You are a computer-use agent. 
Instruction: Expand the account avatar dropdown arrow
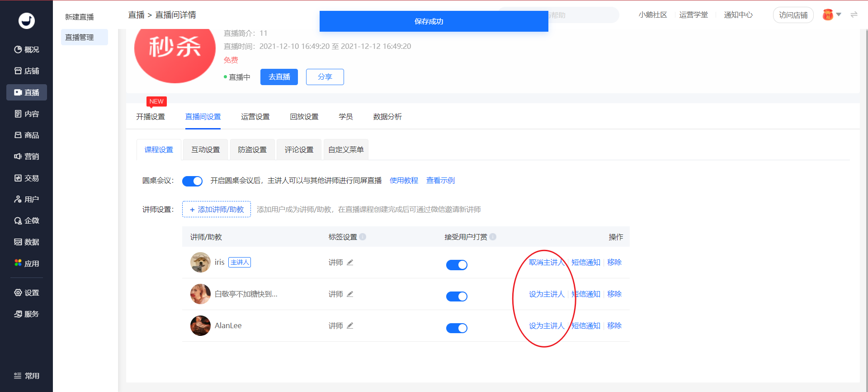point(839,15)
